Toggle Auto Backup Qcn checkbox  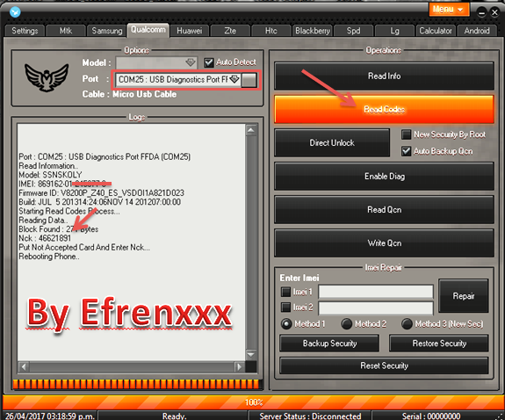[406, 151]
